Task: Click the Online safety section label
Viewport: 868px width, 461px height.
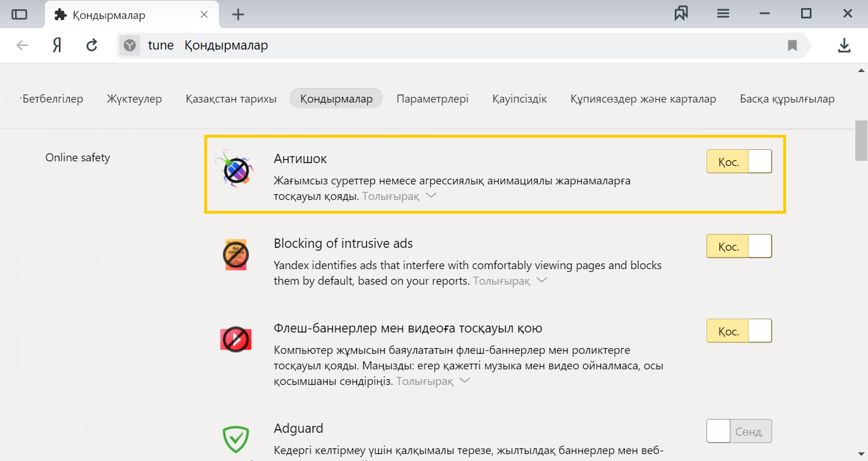Action: (78, 157)
